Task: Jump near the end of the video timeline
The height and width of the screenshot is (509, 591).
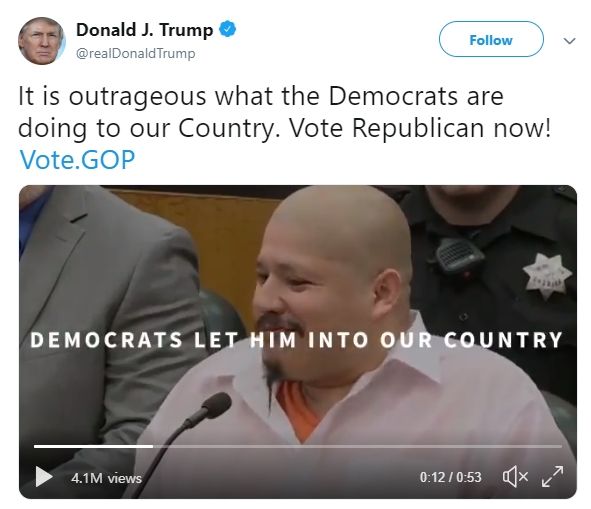Action: [x=550, y=446]
